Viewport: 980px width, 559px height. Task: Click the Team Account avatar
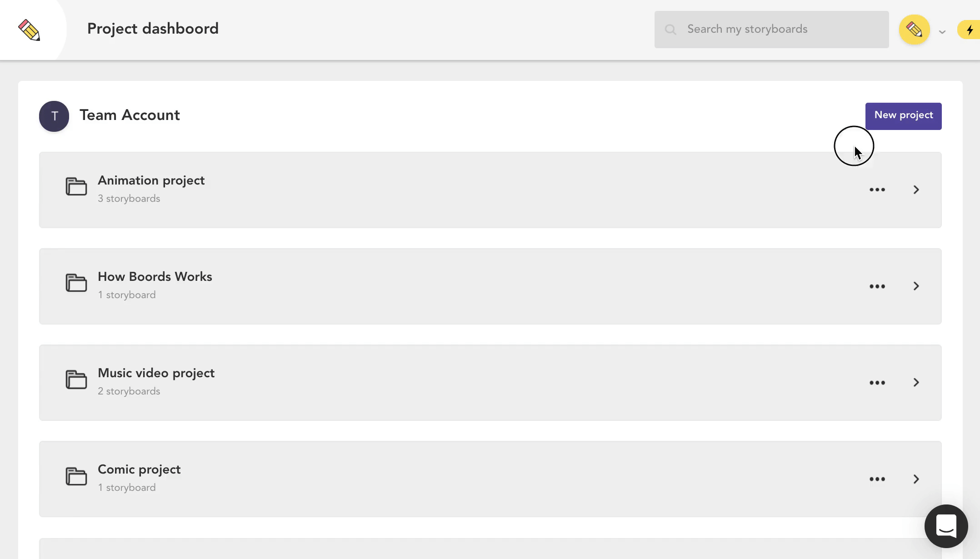54,116
